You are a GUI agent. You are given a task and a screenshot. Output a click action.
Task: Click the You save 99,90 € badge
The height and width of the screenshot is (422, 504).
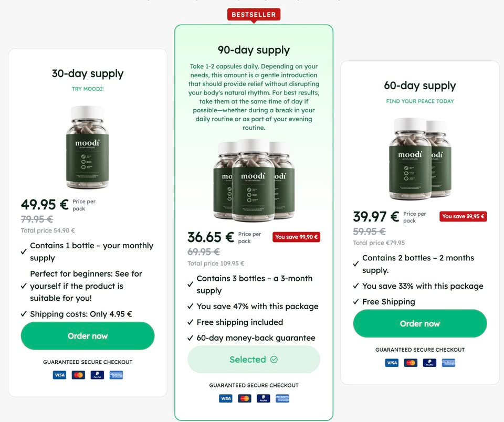[296, 237]
